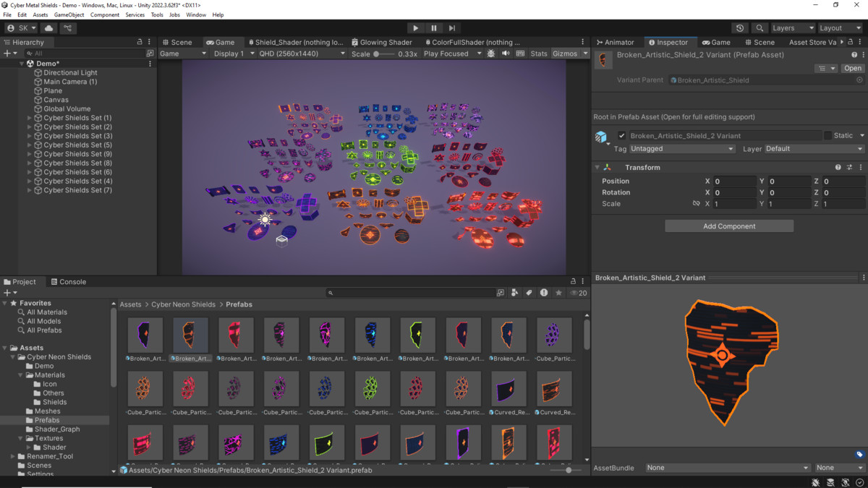Toggle the active checkbox beside Broken_Artistic_Shield_2 Variant
This screenshot has width=868, height=488.
[x=621, y=135]
